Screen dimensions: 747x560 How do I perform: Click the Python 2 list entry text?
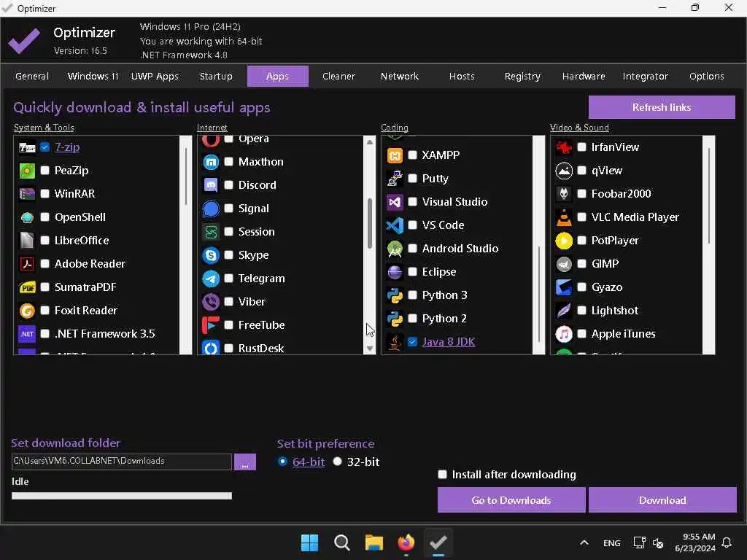click(x=444, y=319)
